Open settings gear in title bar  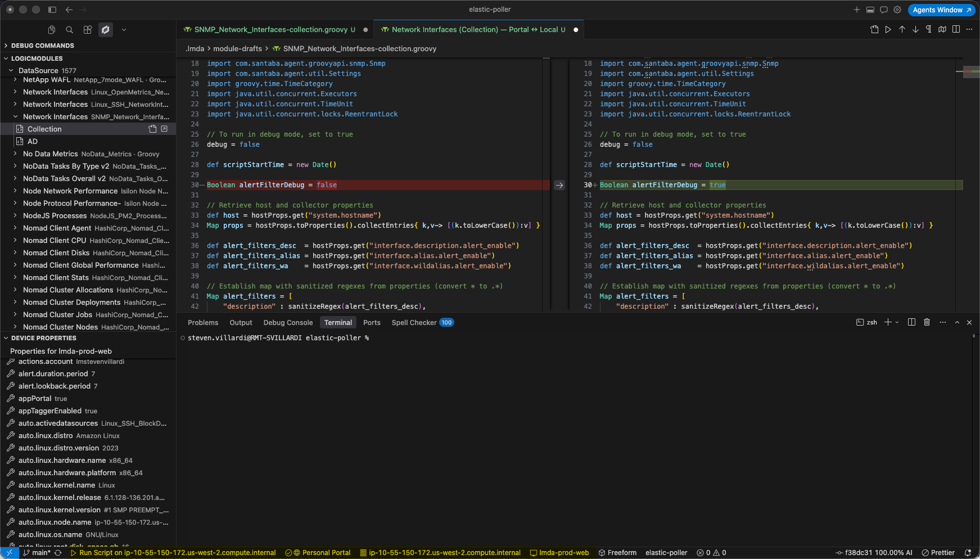(897, 10)
